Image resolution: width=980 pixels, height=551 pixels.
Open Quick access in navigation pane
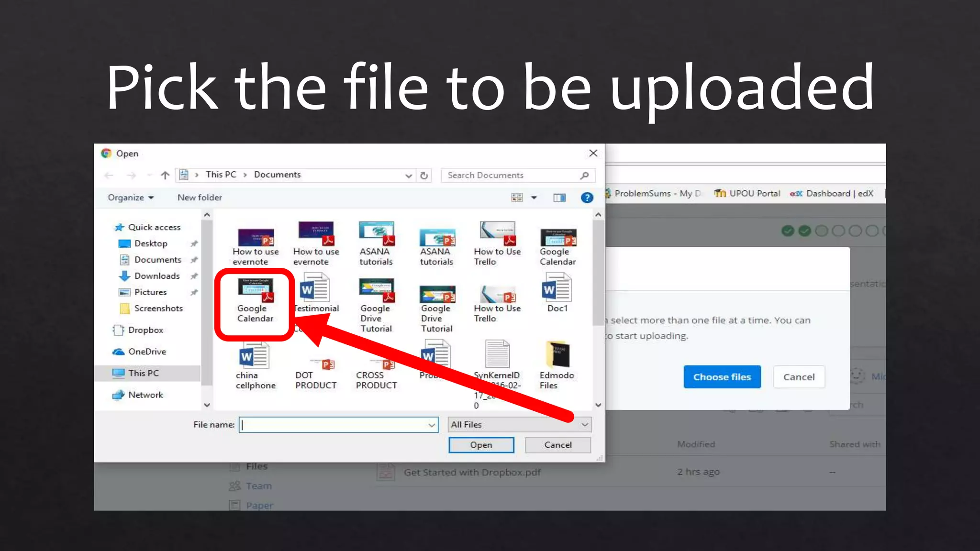(148, 227)
